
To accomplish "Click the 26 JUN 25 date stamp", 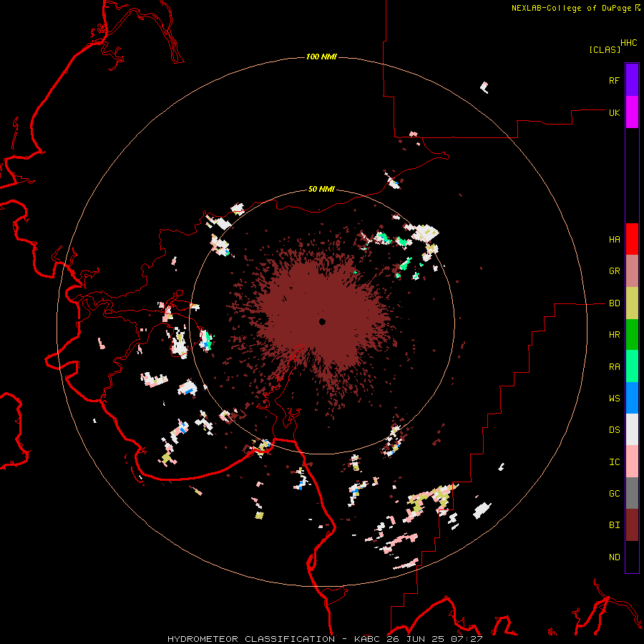I will click(414, 639).
